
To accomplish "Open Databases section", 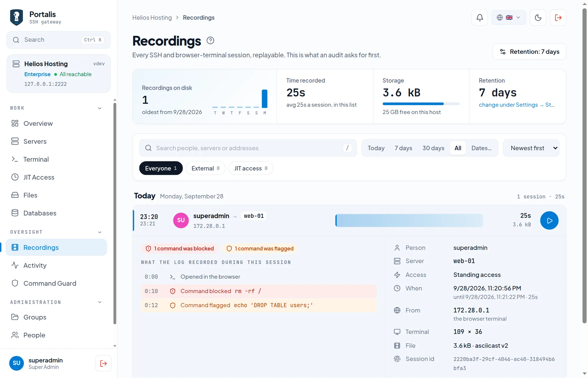I will (56, 213).
